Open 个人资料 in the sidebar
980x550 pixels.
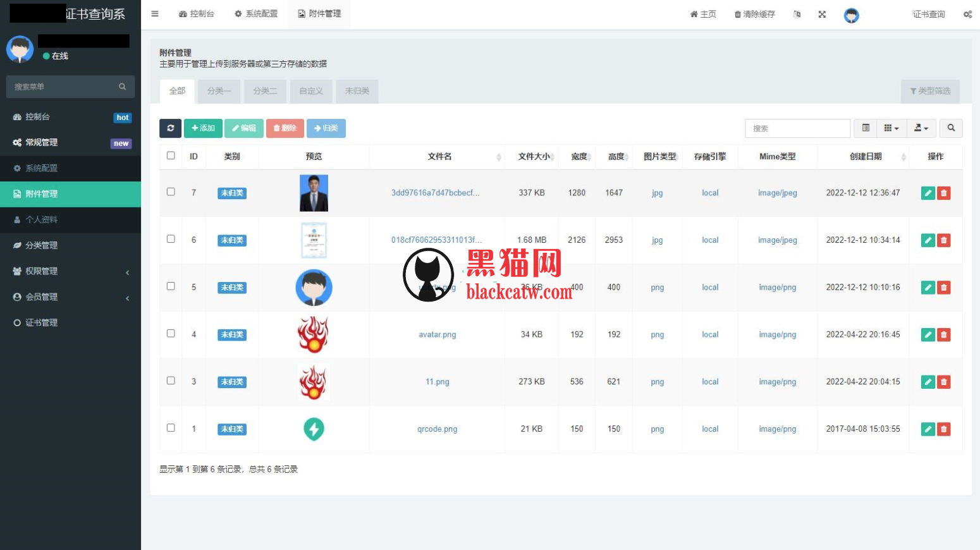[70, 219]
